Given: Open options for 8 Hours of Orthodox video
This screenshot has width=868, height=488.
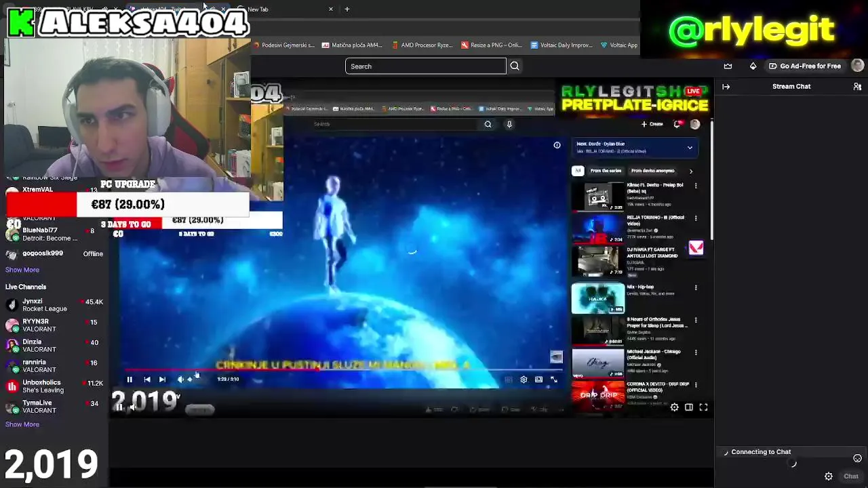Looking at the screenshot, I should [x=696, y=319].
